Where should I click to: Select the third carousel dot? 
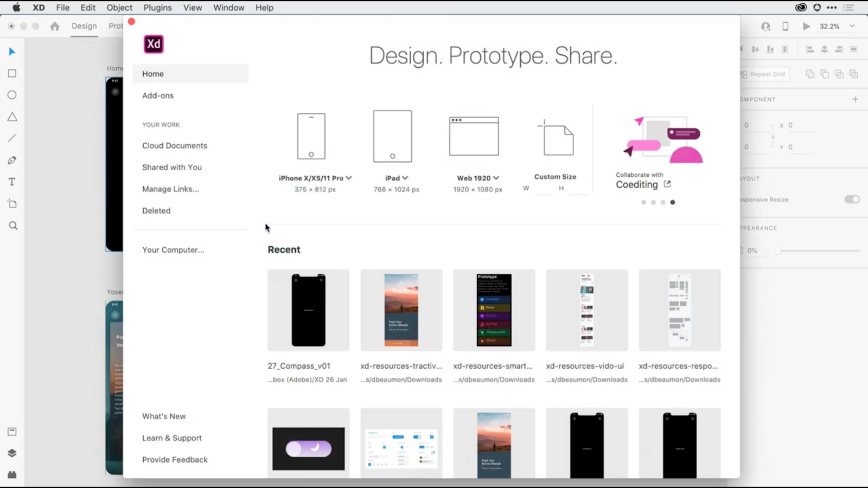point(663,202)
